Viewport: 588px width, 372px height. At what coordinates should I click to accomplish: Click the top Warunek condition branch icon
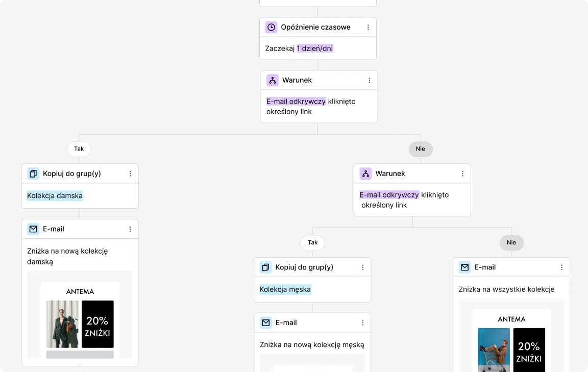273,80
